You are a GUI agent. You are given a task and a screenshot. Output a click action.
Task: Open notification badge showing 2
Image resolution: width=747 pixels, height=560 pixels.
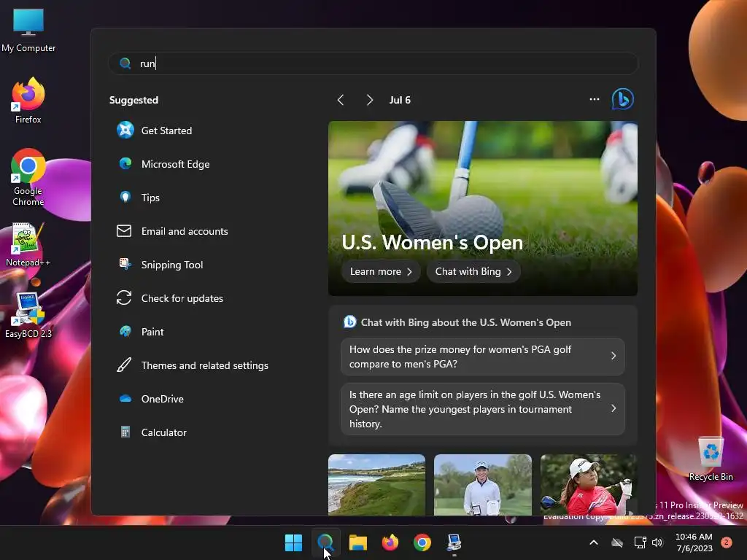[727, 542]
